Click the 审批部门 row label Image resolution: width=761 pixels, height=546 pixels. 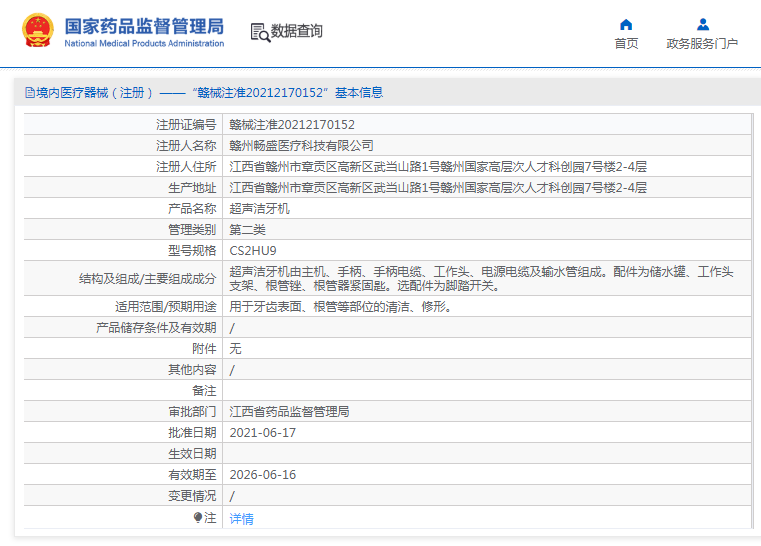click(x=192, y=412)
